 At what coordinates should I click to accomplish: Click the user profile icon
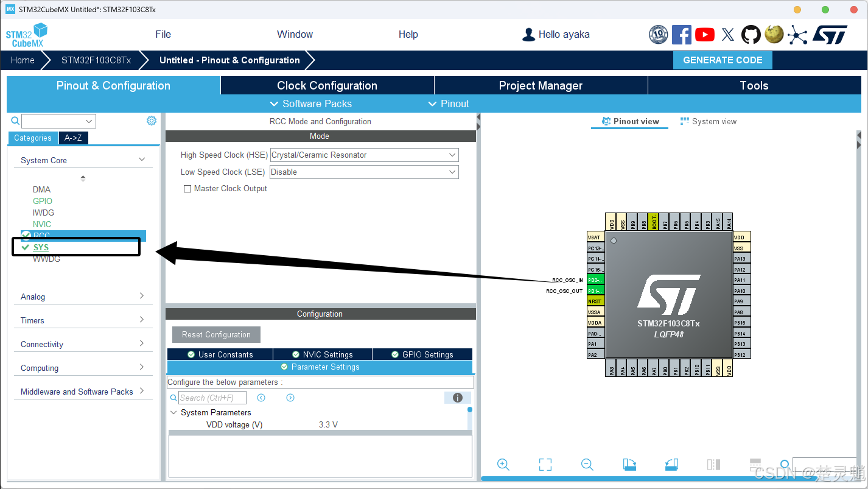(x=528, y=35)
